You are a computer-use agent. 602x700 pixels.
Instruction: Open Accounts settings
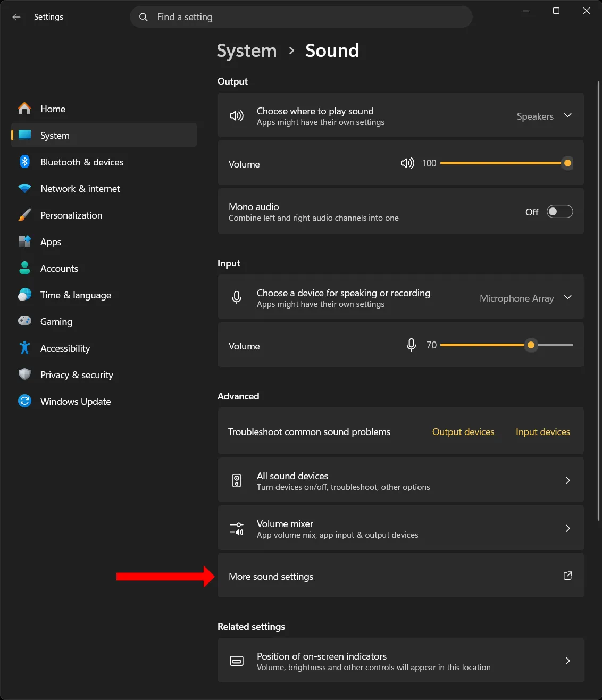tap(104, 268)
